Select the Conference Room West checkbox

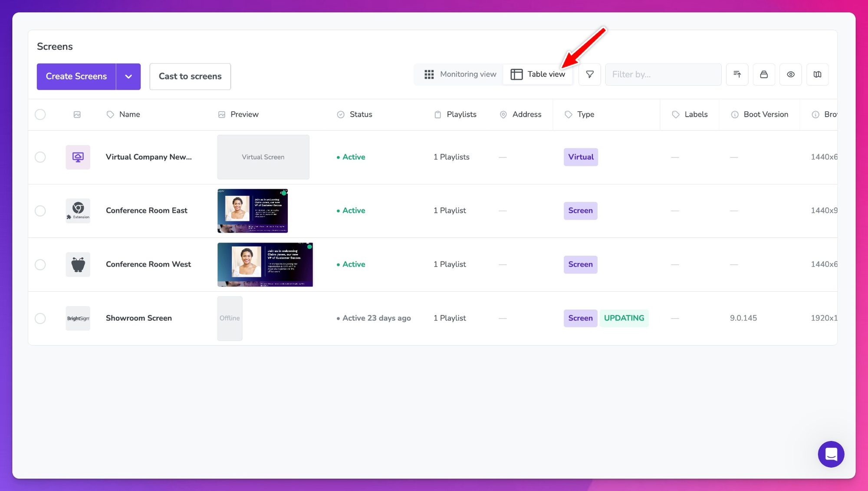[x=40, y=264]
